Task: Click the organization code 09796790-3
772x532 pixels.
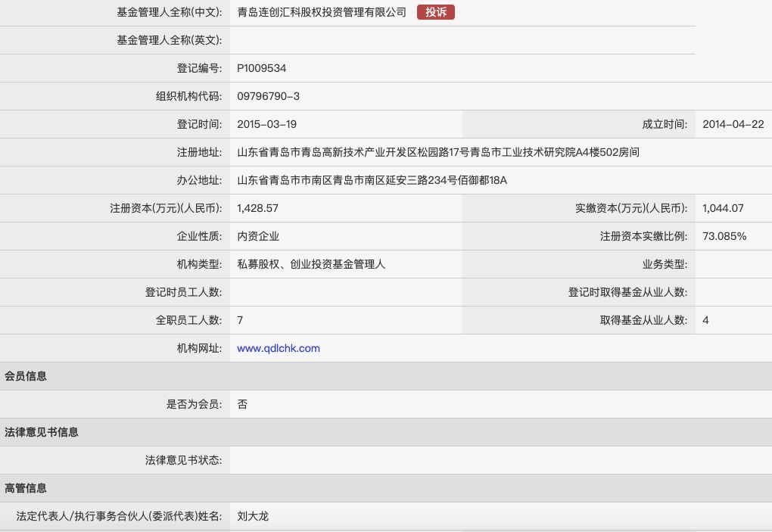Action: click(269, 96)
